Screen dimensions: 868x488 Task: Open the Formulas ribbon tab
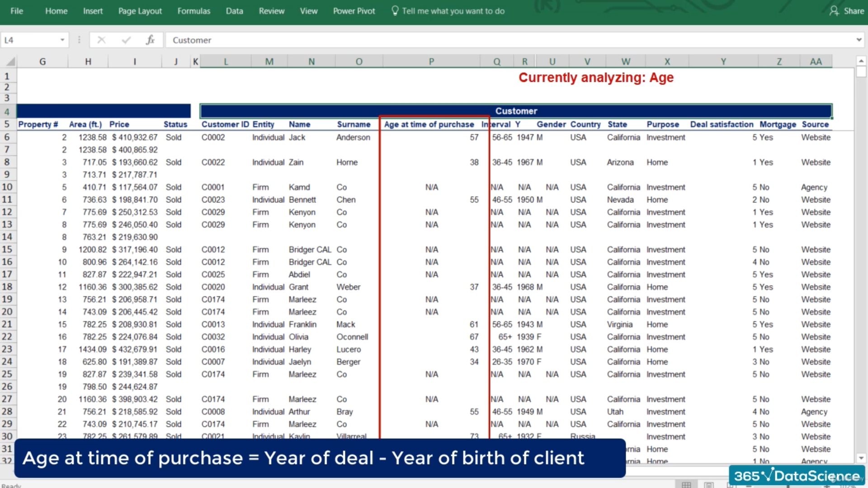pyautogui.click(x=193, y=11)
